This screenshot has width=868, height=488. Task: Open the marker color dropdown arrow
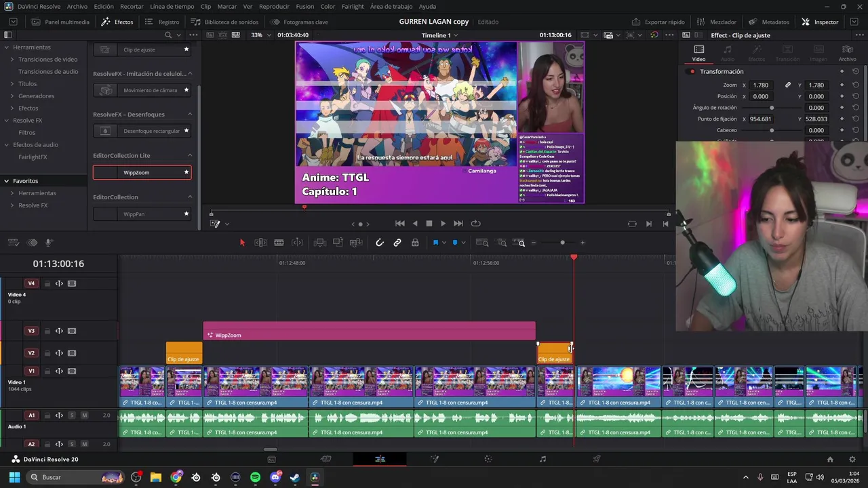pos(463,243)
